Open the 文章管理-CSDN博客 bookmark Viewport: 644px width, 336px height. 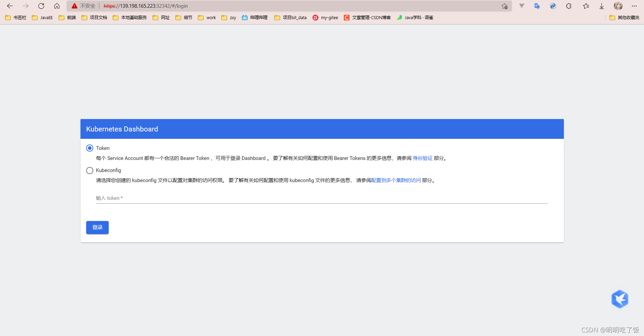pos(367,17)
